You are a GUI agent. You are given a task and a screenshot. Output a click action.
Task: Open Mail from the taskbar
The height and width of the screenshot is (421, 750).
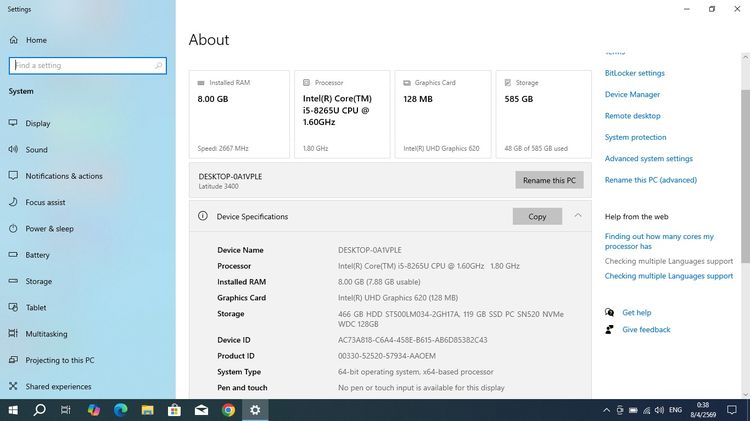pos(201,410)
